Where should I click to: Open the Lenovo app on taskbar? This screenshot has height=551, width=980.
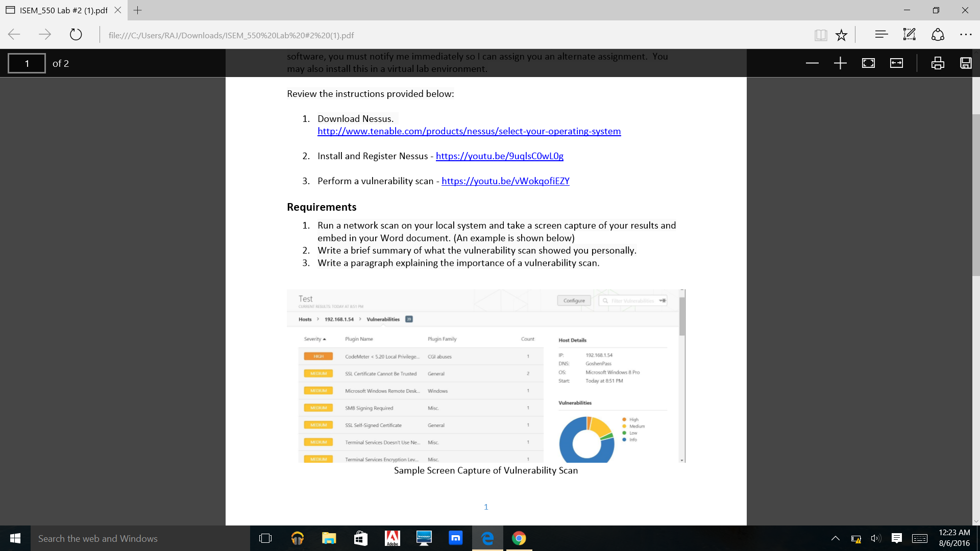point(424,538)
